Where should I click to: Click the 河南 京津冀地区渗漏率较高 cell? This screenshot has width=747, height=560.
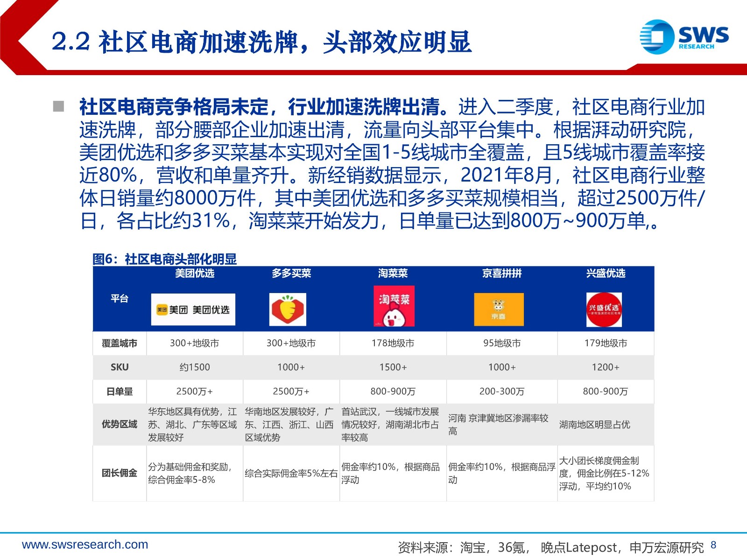click(x=502, y=425)
